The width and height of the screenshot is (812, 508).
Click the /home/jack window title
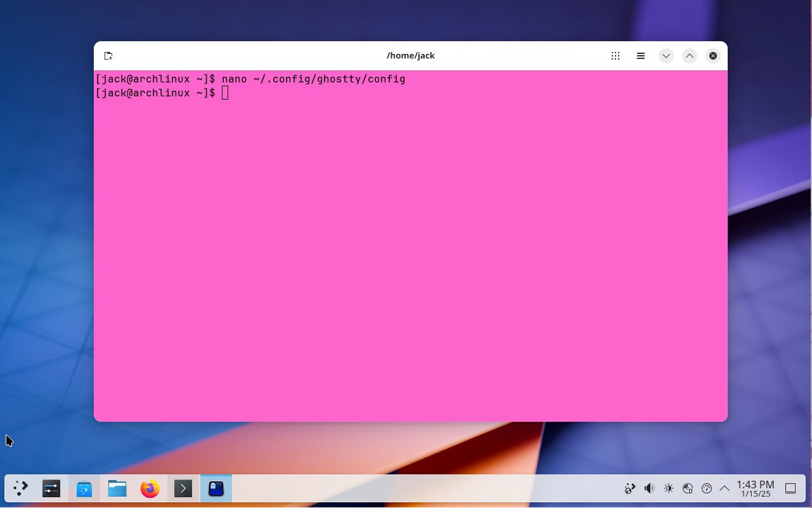[x=411, y=56]
